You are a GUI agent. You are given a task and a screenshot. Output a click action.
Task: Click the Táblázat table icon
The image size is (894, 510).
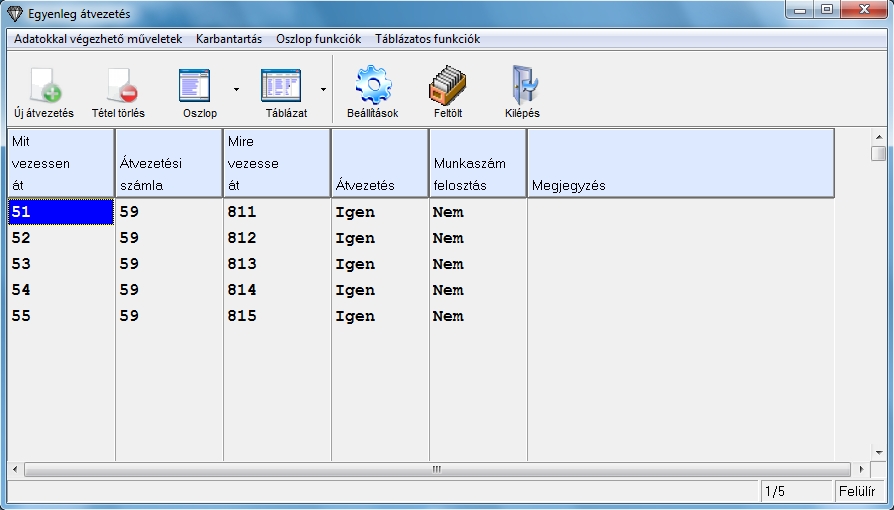point(280,87)
